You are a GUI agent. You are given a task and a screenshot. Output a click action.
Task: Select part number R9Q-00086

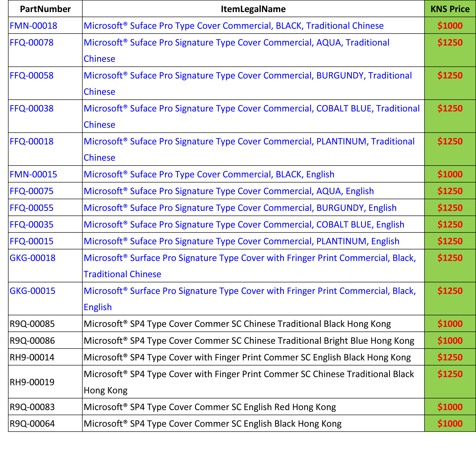click(32, 341)
